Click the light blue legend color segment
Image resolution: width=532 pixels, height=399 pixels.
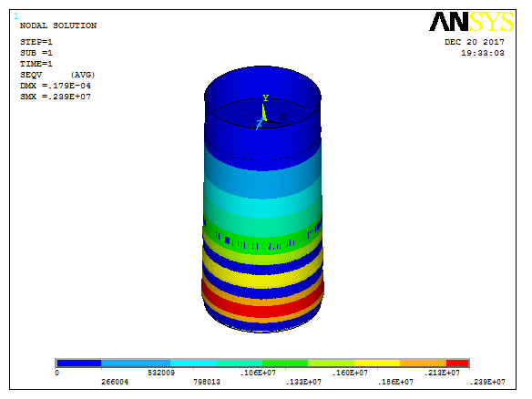pyautogui.click(x=136, y=363)
